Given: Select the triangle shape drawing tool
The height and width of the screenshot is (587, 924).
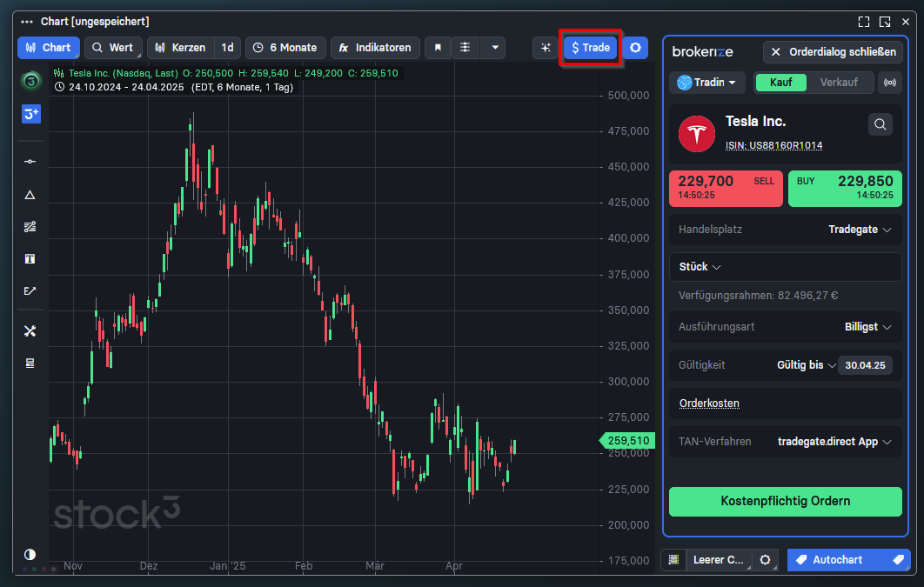Looking at the screenshot, I should point(30,195).
